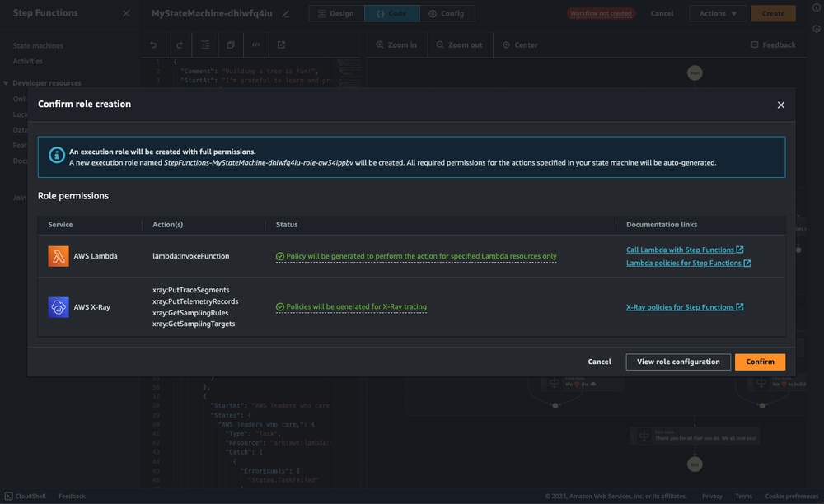Click Cancel in the top header bar

click(662, 14)
